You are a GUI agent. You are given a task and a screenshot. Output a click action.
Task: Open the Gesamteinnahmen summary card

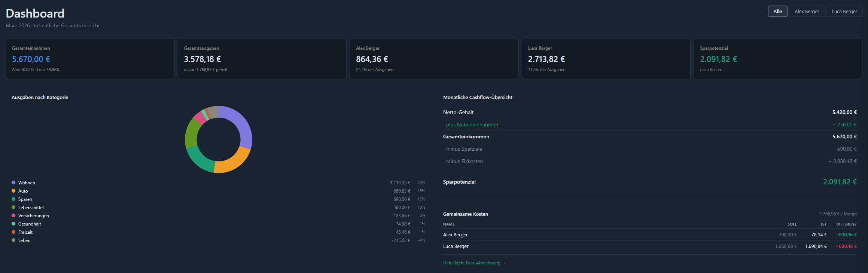90,59
